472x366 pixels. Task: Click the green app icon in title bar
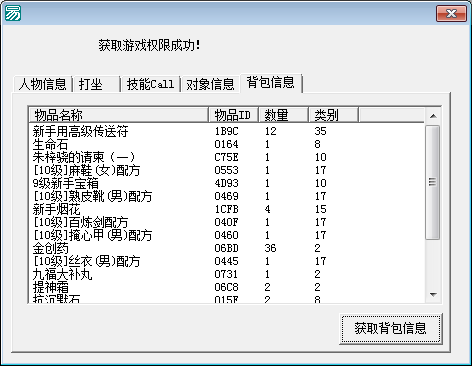tap(13, 13)
